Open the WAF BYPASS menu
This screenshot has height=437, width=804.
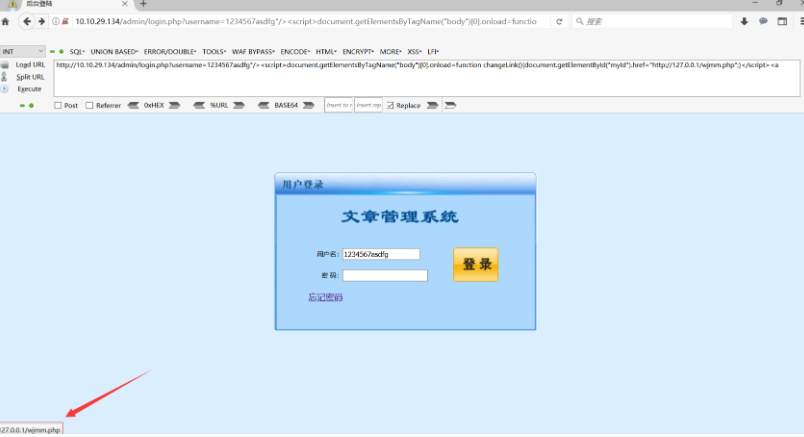(x=253, y=52)
